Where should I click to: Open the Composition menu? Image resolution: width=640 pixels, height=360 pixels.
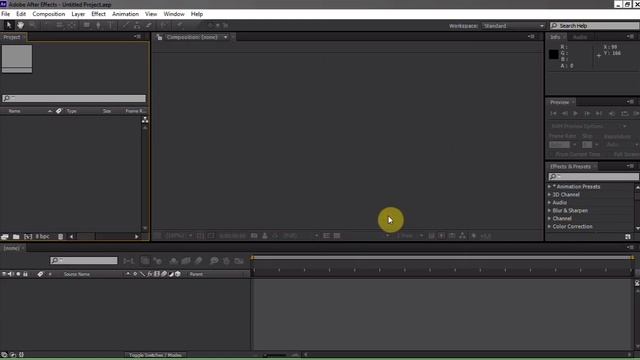(49, 14)
